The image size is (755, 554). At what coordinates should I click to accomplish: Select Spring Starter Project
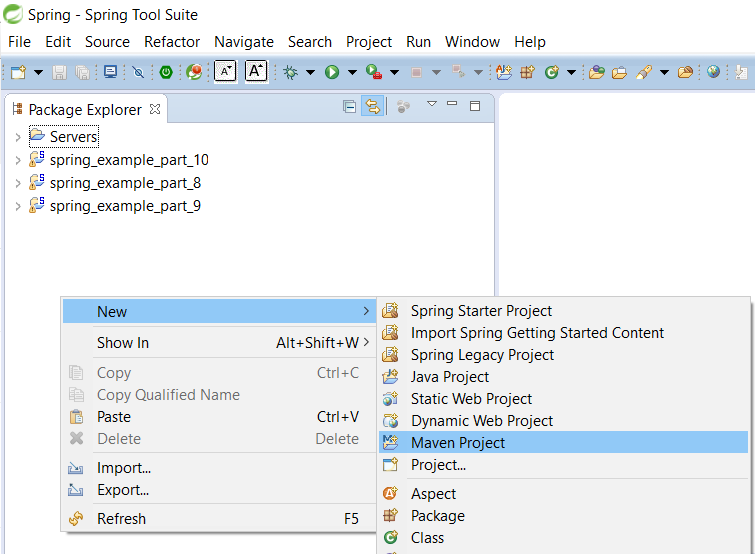(x=563, y=311)
